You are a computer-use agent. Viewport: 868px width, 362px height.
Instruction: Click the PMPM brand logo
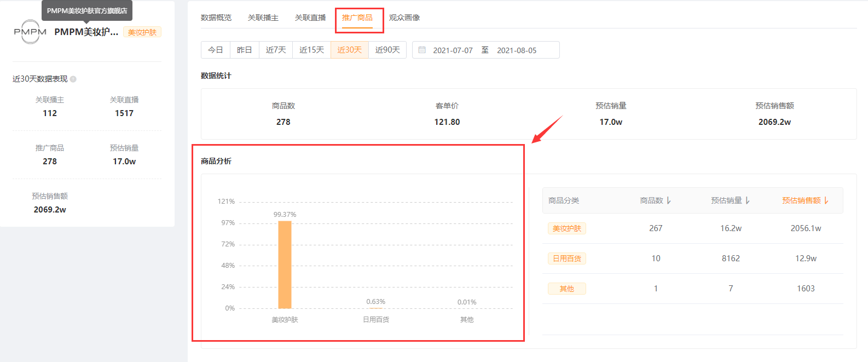pos(30,32)
